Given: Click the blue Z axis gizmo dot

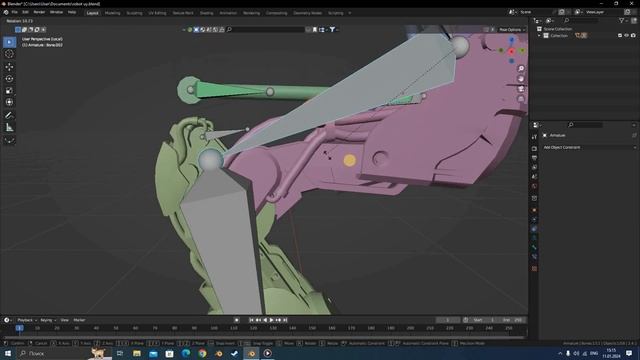Looking at the screenshot, I should click(x=512, y=40).
